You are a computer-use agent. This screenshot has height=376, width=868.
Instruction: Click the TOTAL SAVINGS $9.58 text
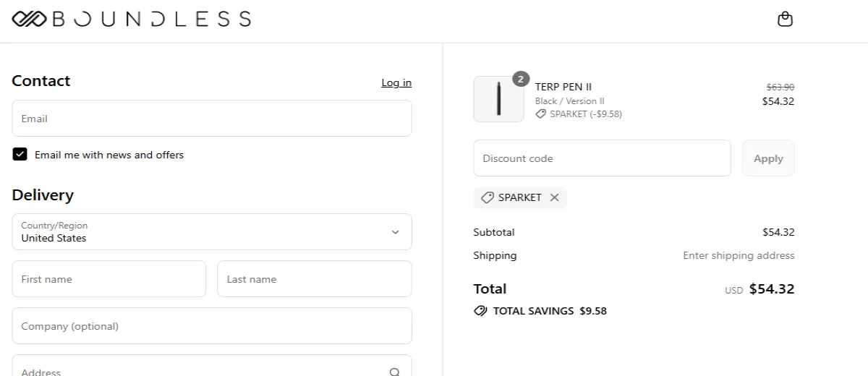pos(550,311)
